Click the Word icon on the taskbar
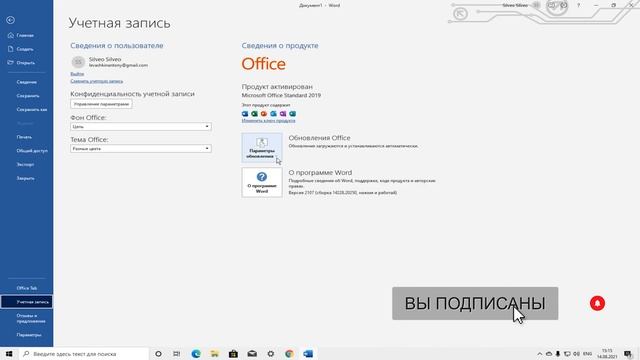The image size is (640, 360). (308, 354)
